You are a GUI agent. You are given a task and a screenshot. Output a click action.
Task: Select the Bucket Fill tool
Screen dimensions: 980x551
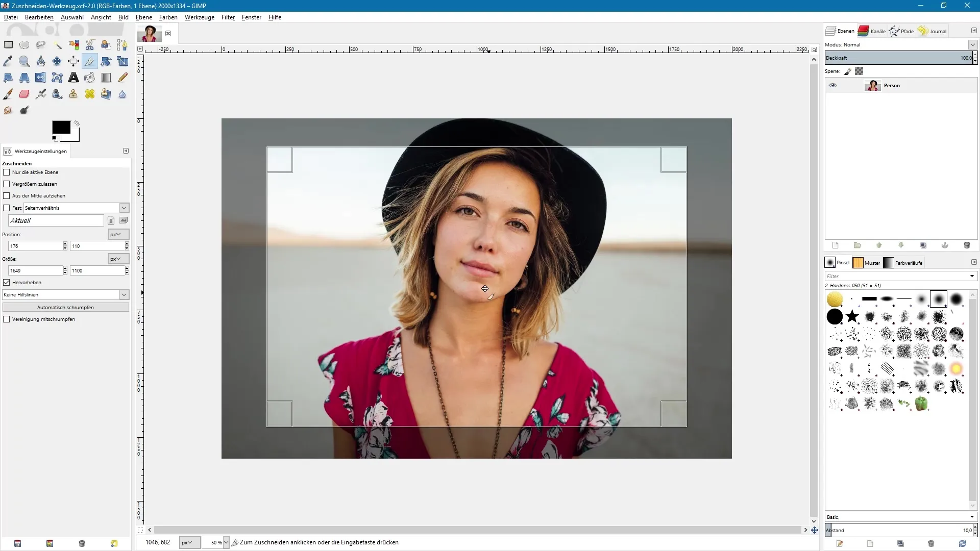90,78
